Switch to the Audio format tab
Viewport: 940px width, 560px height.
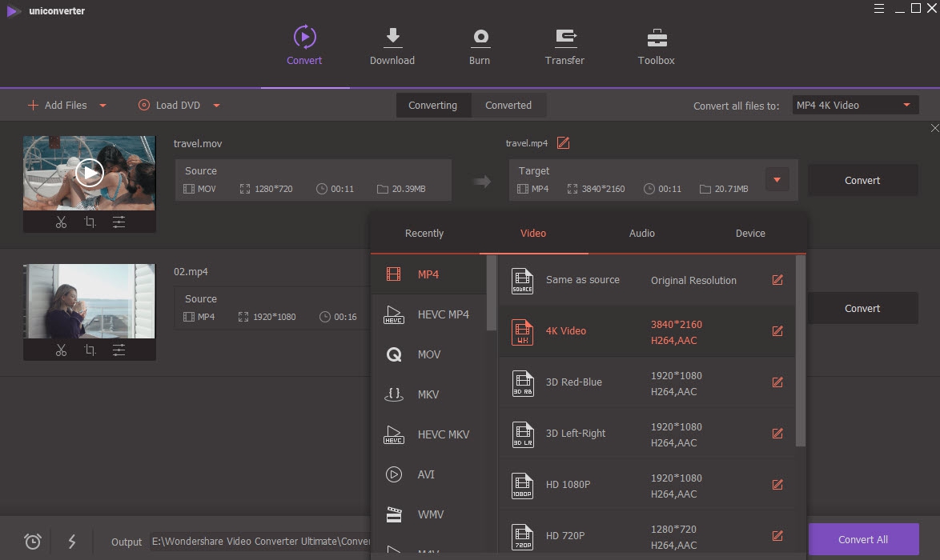click(x=641, y=234)
